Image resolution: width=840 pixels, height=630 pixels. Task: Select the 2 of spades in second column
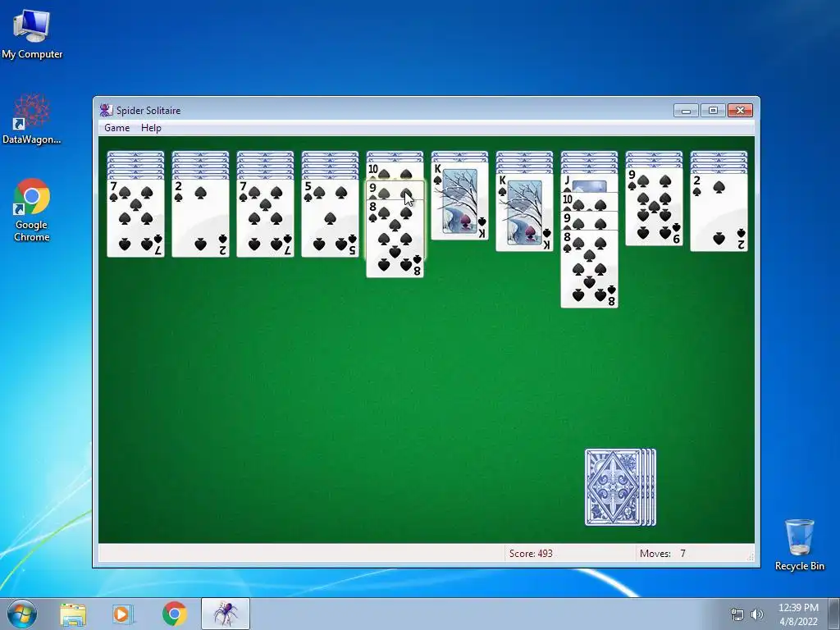[x=200, y=218]
